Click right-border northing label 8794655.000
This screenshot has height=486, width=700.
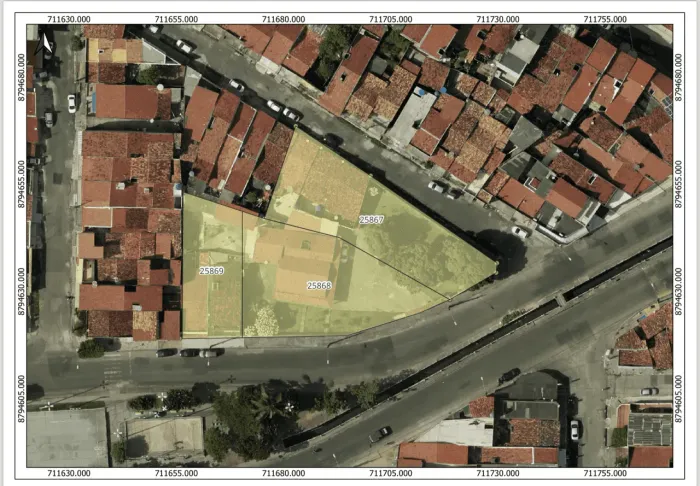coord(679,184)
